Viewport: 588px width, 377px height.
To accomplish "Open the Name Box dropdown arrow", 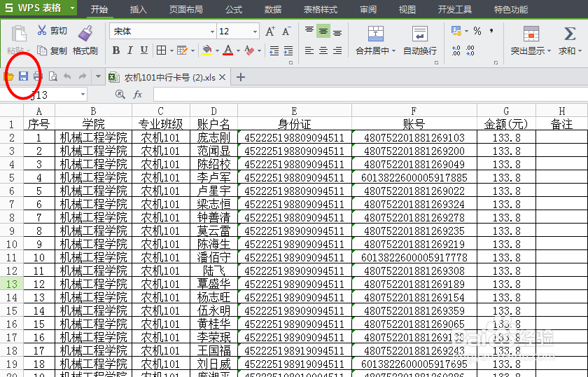I will click(83, 94).
